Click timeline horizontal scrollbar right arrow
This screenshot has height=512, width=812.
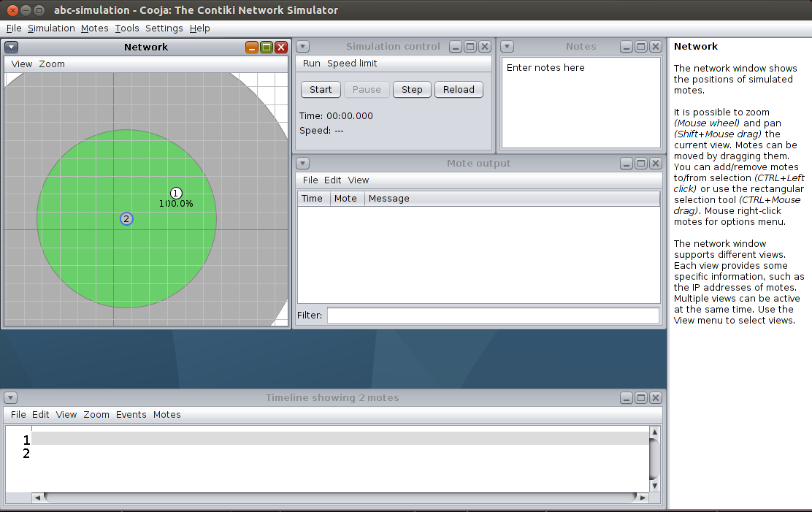[643, 497]
